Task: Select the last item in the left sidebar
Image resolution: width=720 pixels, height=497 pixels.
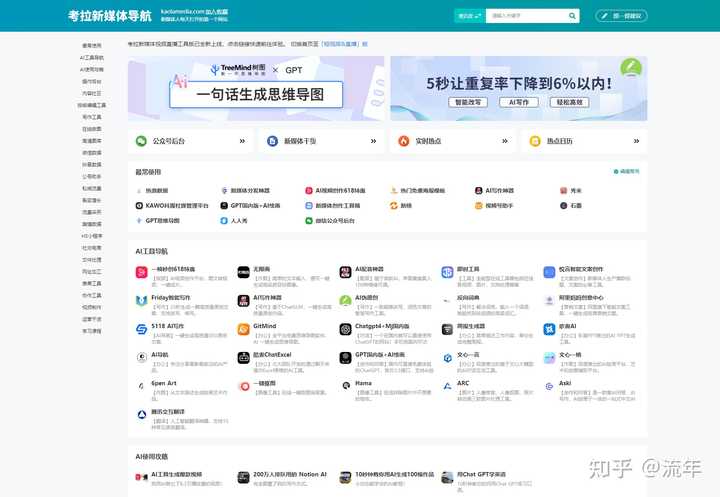Action: 92,331
